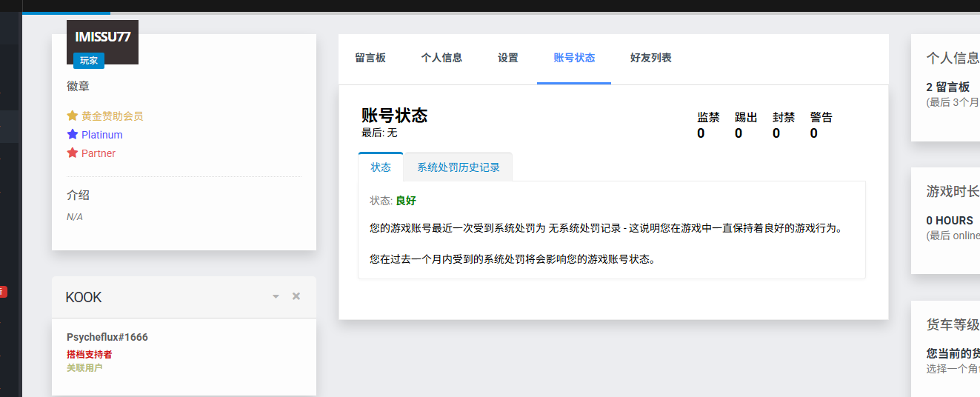The width and height of the screenshot is (980, 397).
Task: Go to the 好友列表 tab
Action: [650, 58]
